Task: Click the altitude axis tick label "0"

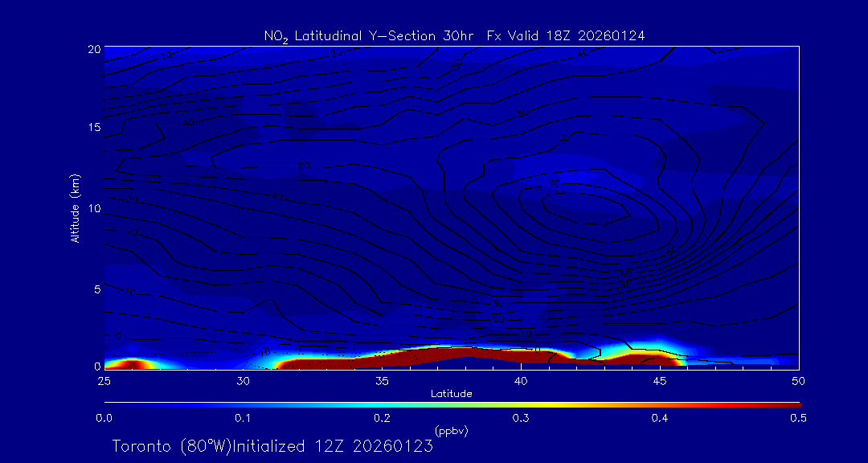Action: coord(97,366)
